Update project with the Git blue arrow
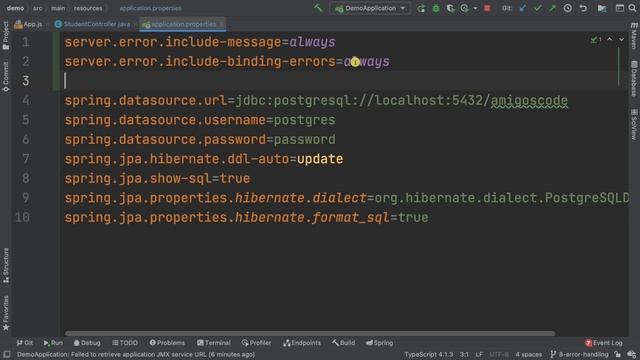This screenshot has height=360, width=640. 523,8
